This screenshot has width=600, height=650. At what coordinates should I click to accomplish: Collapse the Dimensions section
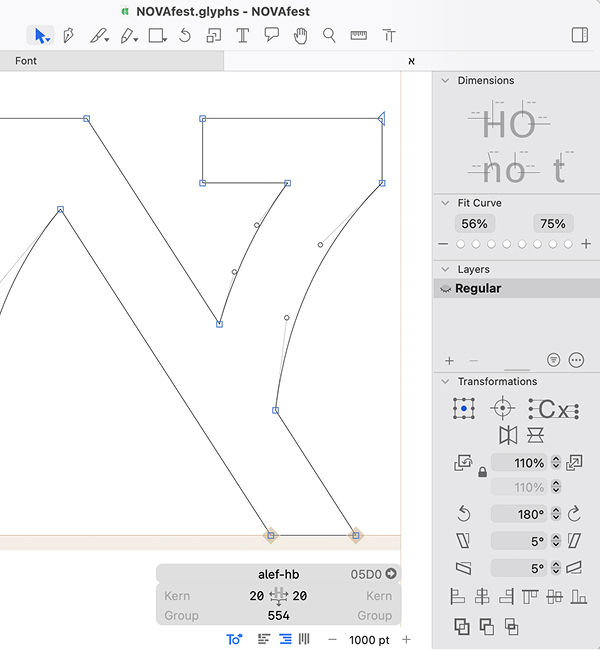coord(445,80)
